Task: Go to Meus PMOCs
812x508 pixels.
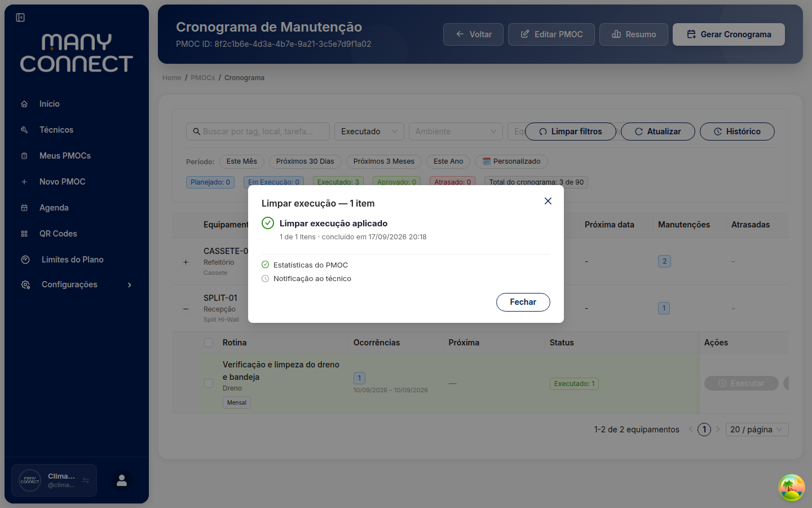Action: pyautogui.click(x=65, y=156)
